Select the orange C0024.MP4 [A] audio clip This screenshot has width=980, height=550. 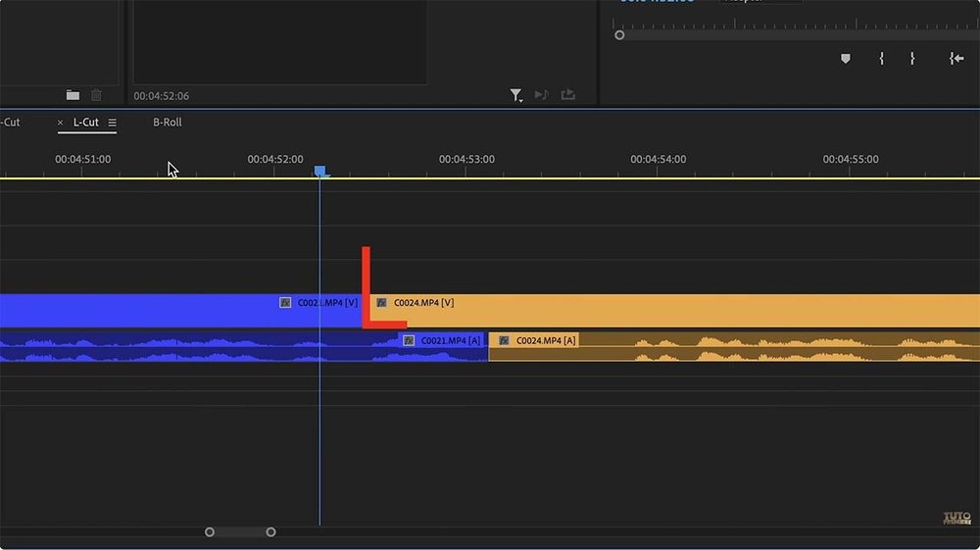pos(734,346)
